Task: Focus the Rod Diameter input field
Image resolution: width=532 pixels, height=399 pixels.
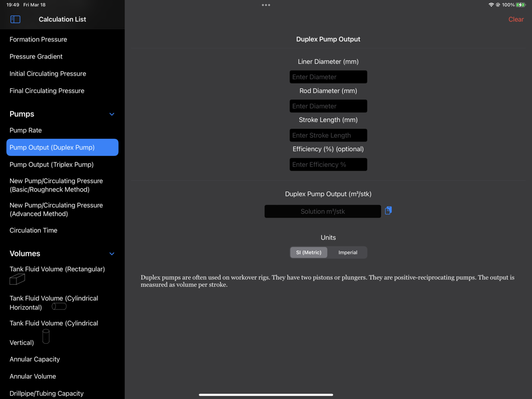Action: [328, 106]
